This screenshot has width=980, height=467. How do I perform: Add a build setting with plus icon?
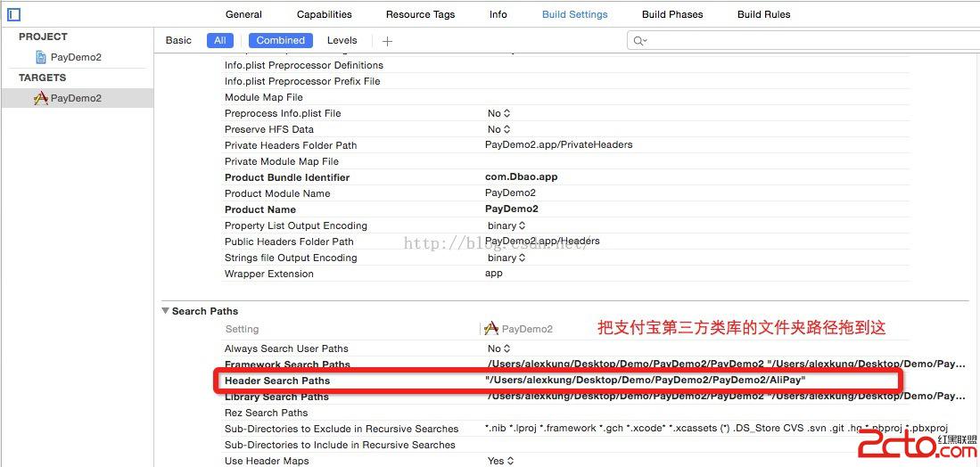pos(388,41)
